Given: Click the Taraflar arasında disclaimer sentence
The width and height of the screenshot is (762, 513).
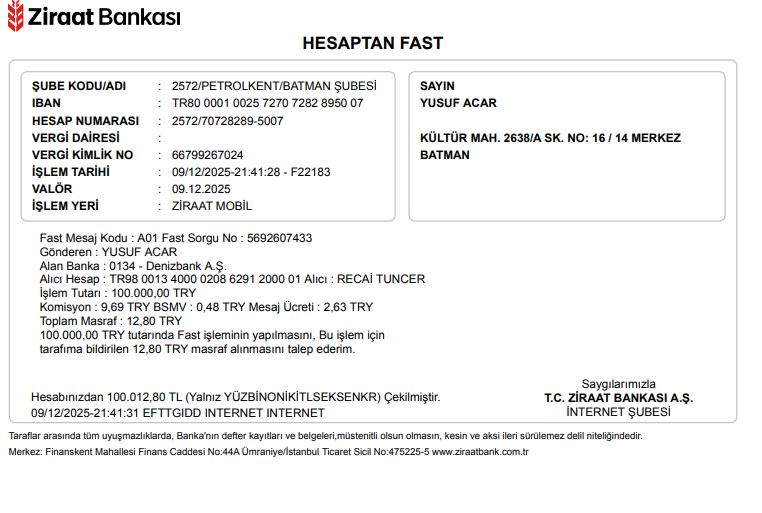Looking at the screenshot, I should (326, 436).
